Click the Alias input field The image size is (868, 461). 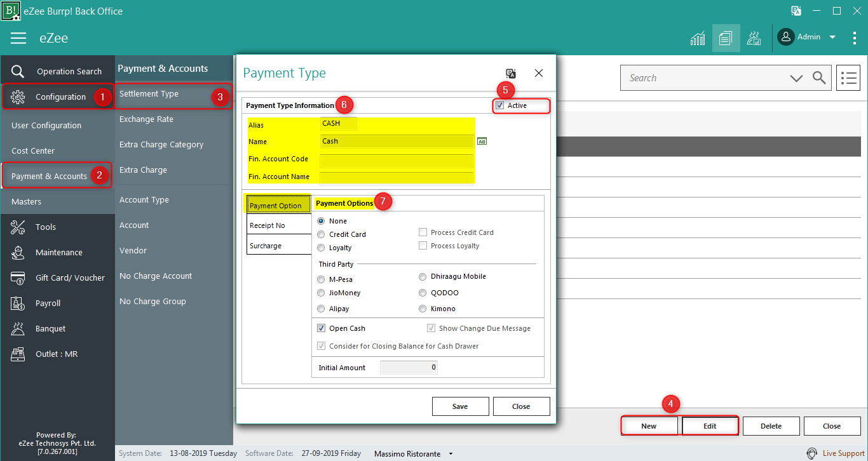[x=339, y=124]
